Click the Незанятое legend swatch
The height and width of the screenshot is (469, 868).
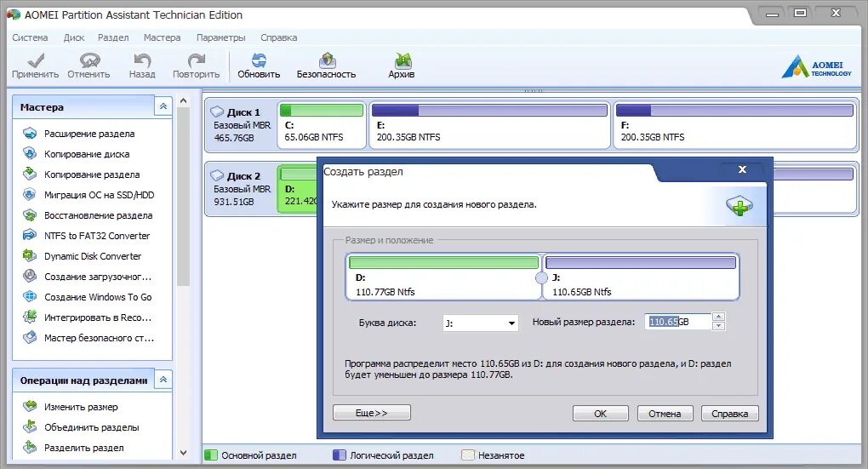pyautogui.click(x=468, y=455)
